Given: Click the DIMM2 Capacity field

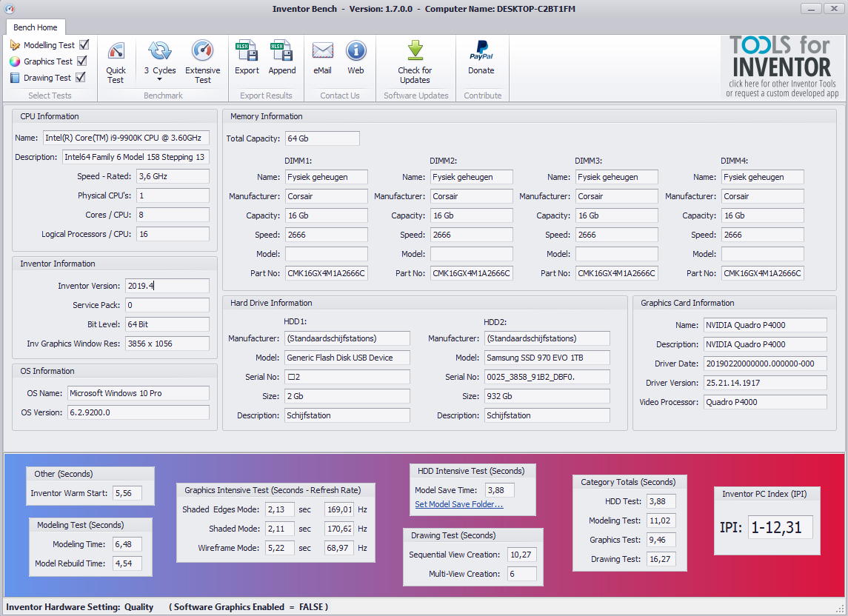Looking at the screenshot, I should [x=472, y=215].
